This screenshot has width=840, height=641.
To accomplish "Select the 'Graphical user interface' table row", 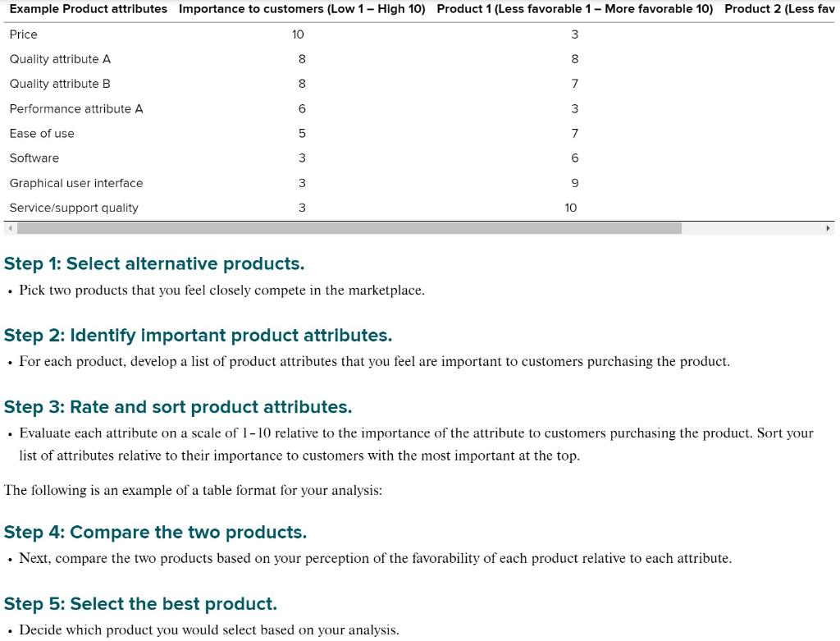I will point(76,183).
